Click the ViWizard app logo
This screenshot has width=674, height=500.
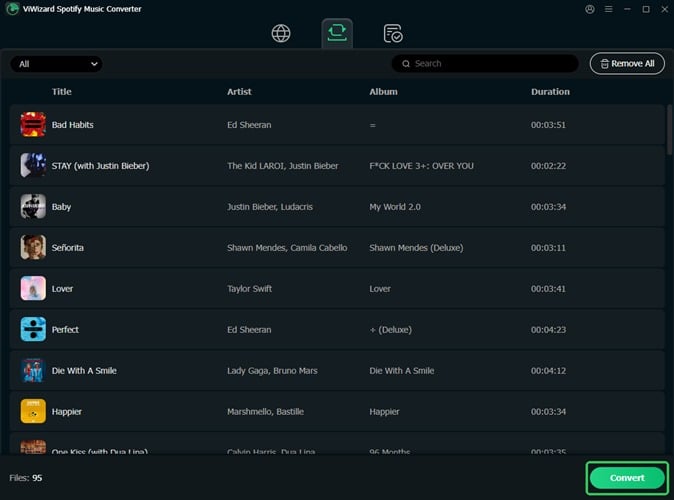(x=12, y=9)
